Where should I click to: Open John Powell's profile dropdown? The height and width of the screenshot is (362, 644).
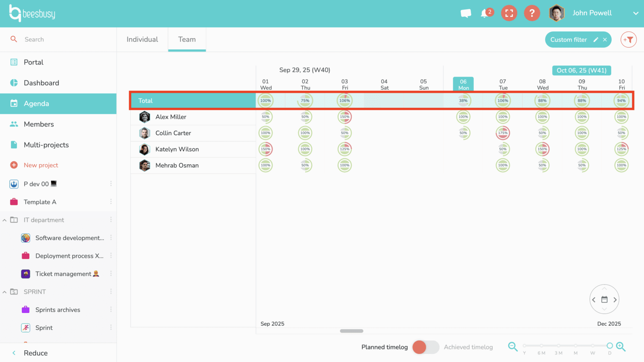pyautogui.click(x=636, y=13)
